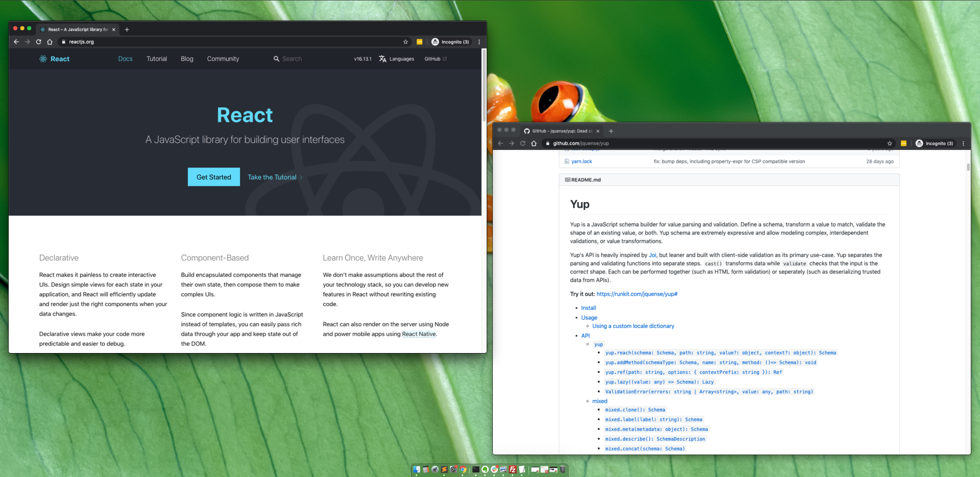This screenshot has width=980, height=477.
Task: Jump to Install section in README
Action: click(588, 308)
